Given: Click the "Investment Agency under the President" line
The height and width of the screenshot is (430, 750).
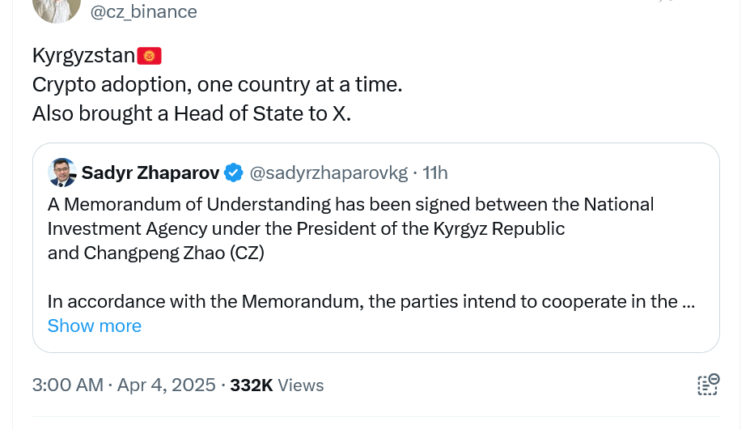Looking at the screenshot, I should tap(306, 228).
